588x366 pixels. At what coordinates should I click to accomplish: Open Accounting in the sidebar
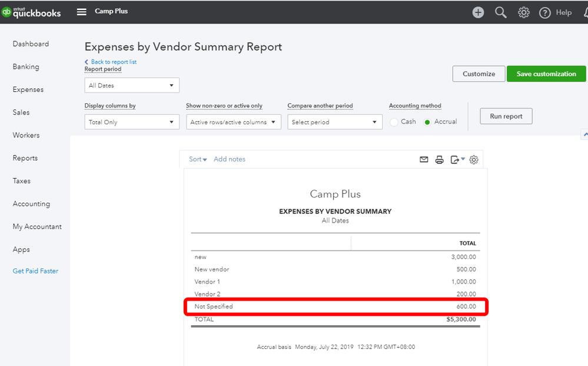(x=31, y=204)
